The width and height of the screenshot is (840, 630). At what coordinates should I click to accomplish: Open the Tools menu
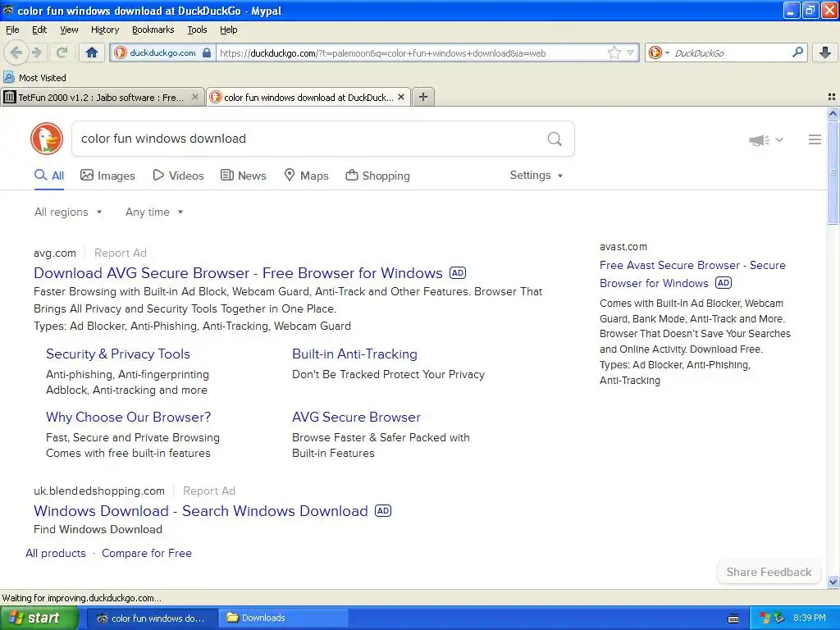197,30
